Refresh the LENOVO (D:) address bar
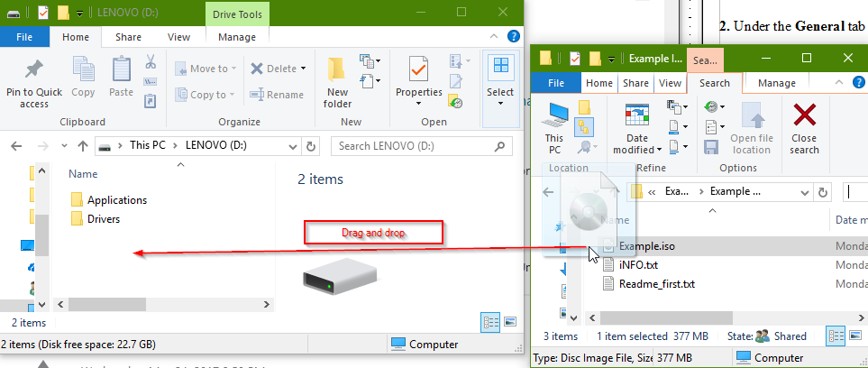868x368 pixels. (312, 145)
